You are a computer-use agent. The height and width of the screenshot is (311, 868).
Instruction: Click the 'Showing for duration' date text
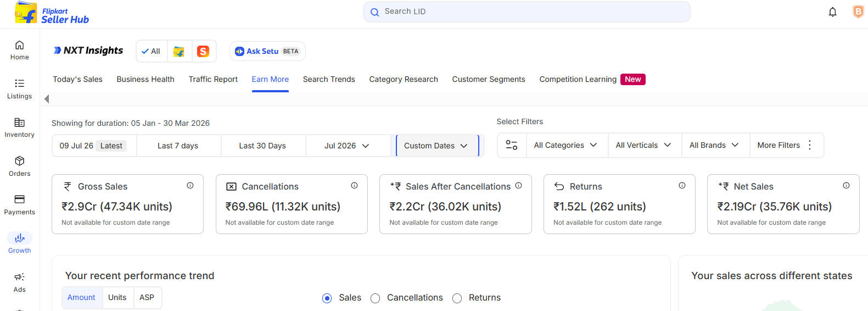(131, 123)
